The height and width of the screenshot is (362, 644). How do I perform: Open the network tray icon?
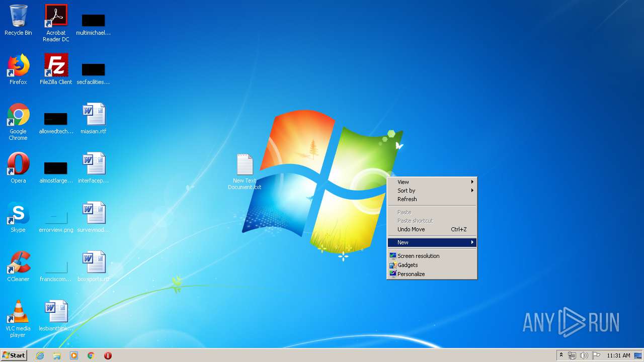click(x=572, y=355)
